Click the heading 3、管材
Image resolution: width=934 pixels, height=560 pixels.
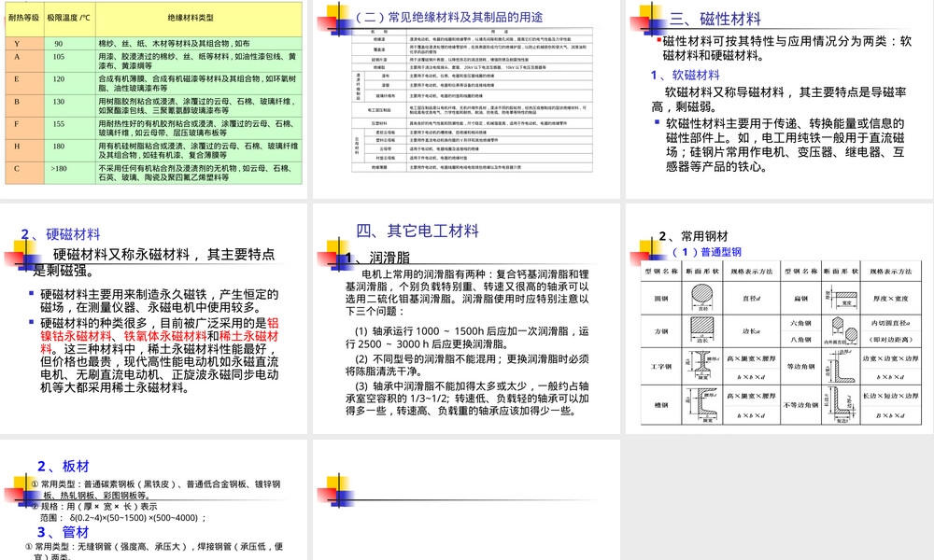[x=64, y=531]
